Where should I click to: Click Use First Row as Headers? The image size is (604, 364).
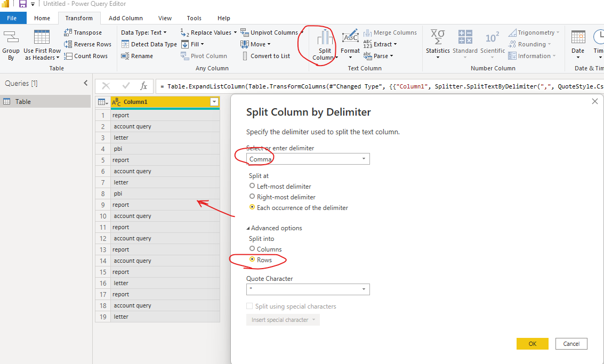[42, 45]
